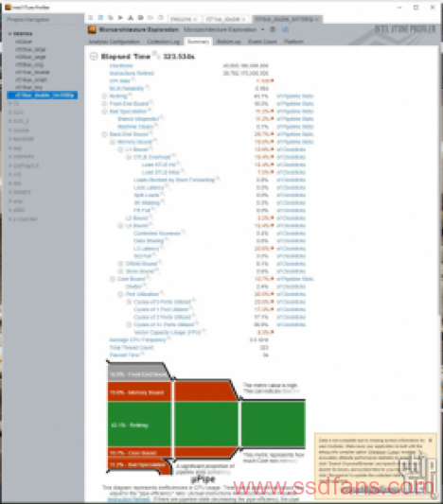Viewport: 443px width, 504px height.
Task: Collapse the Back-End Bound metric row
Action: (104, 134)
